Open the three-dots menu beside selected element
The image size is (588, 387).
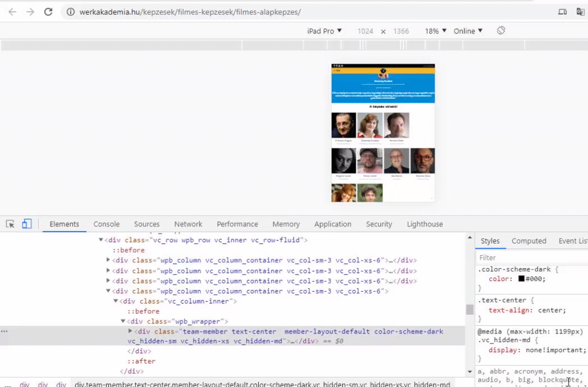[x=4, y=332]
